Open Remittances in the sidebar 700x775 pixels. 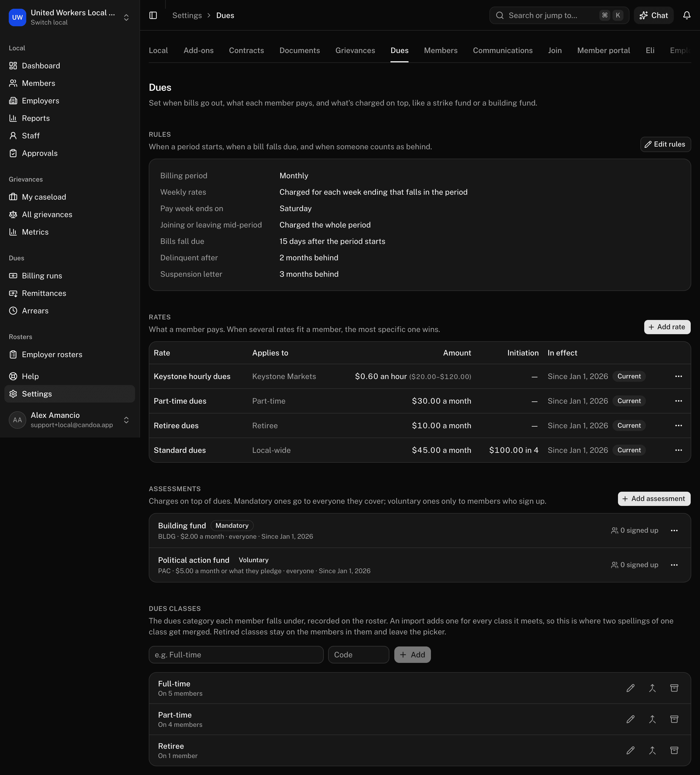(69, 293)
